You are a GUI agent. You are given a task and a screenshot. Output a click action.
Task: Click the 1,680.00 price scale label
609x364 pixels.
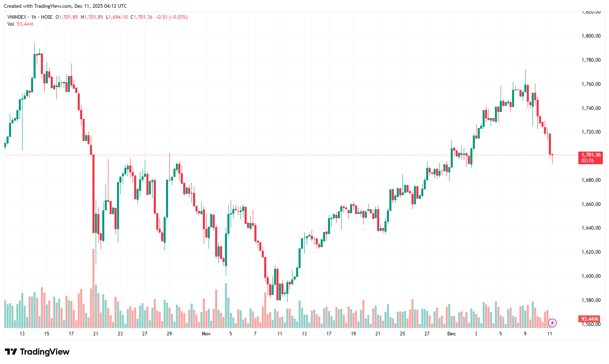tap(591, 180)
